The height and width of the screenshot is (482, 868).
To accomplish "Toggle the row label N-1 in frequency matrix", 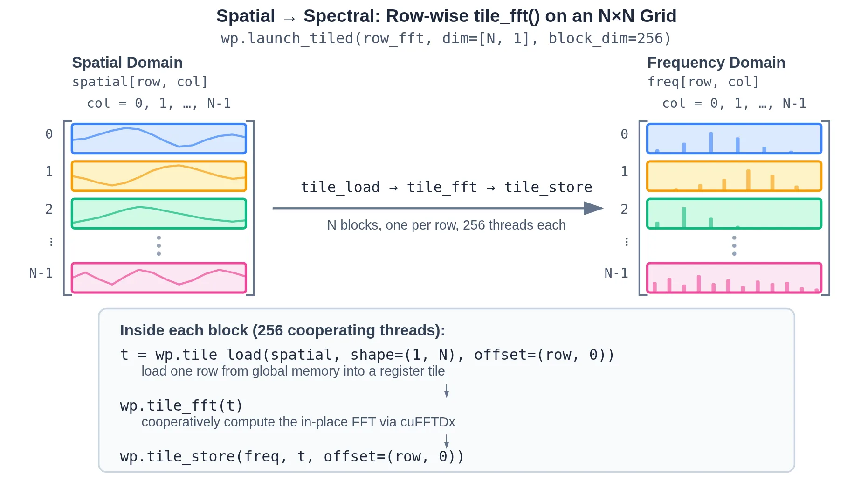I will pos(615,273).
